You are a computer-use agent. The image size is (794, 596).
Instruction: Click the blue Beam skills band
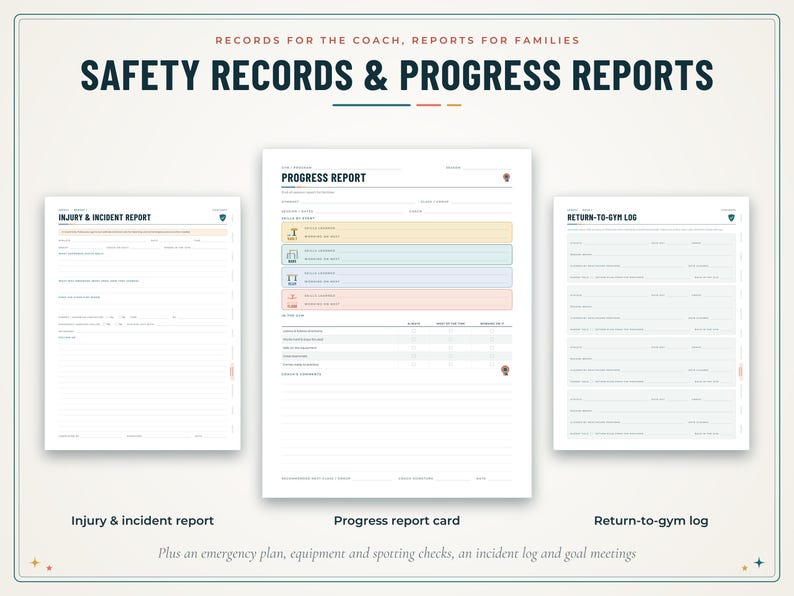(396, 277)
